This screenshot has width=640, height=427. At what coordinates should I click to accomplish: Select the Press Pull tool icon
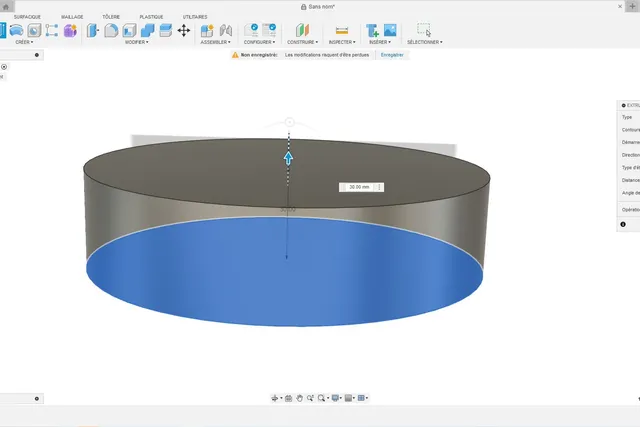(x=93, y=30)
